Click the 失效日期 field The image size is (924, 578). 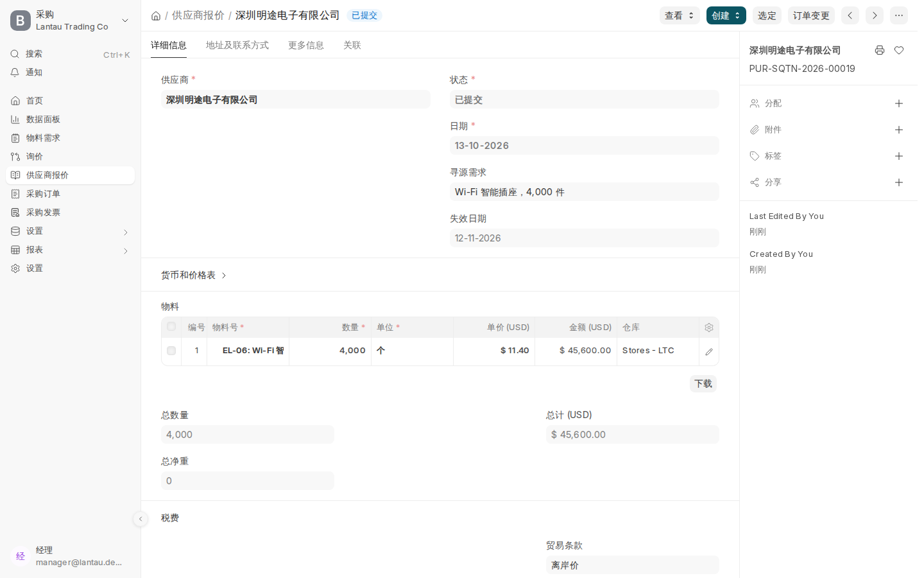585,238
